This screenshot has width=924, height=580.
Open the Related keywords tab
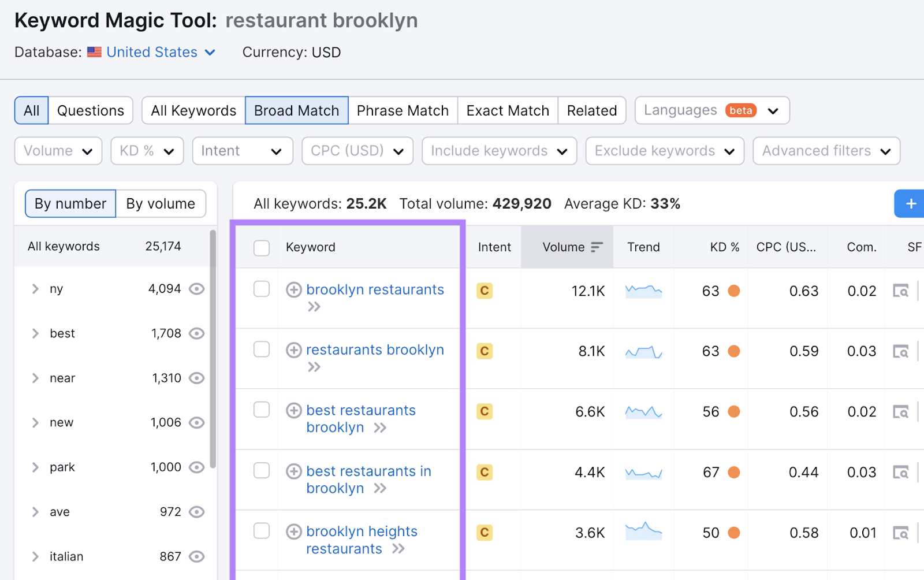(x=592, y=110)
